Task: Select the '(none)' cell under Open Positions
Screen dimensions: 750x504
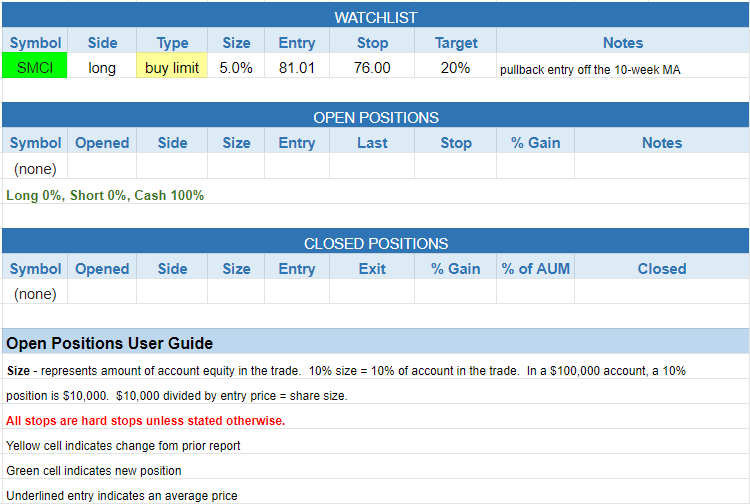Action: pyautogui.click(x=35, y=168)
